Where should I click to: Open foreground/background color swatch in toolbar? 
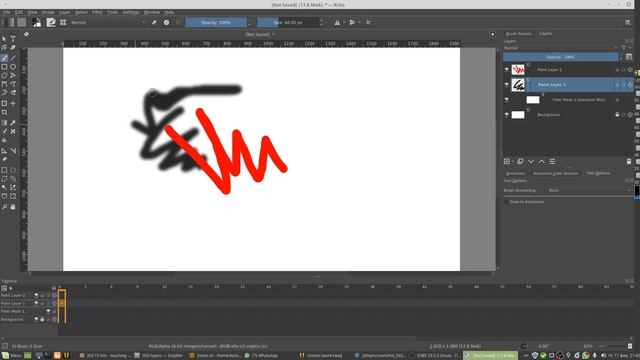[x=36, y=22]
